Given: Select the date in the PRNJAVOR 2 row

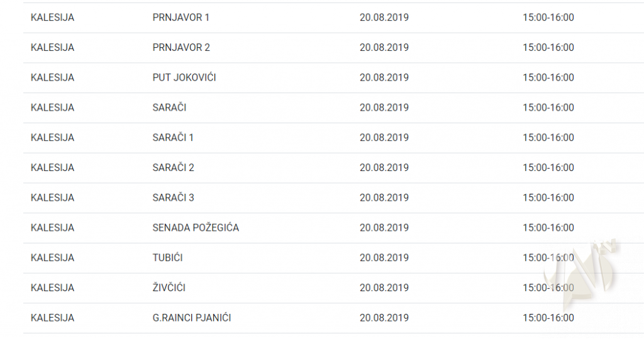Looking at the screenshot, I should point(384,48).
